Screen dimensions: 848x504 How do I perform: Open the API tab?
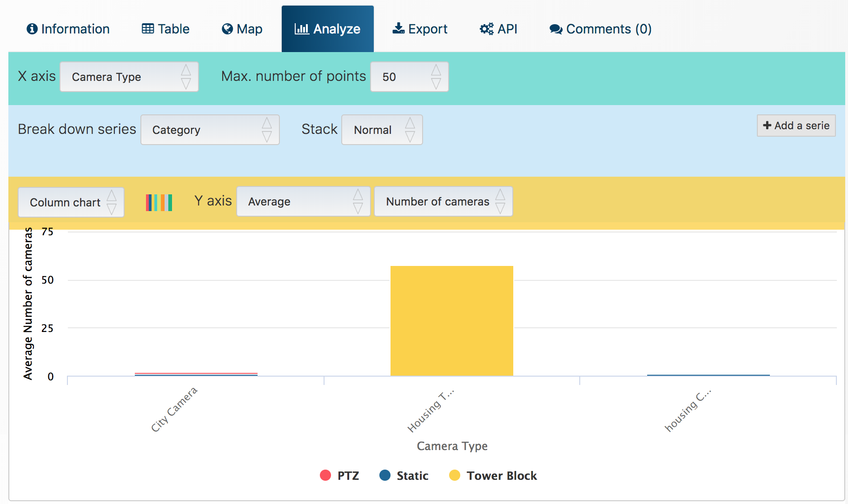[498, 29]
